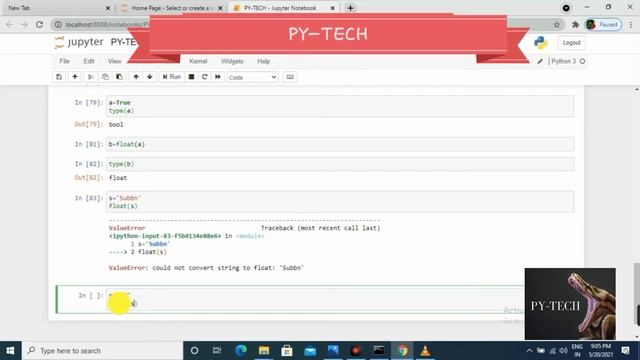Click the 'float' output text
Image resolution: width=640 pixels, height=360 pixels.
click(118, 178)
